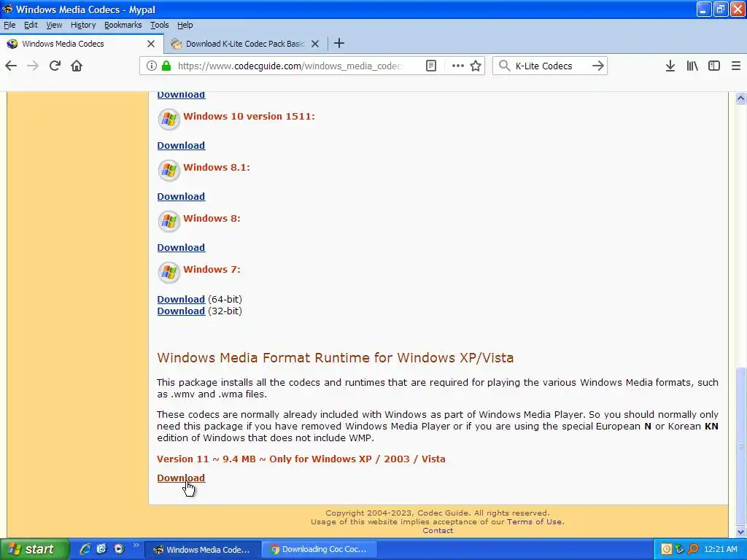Close the Download K-Lite Codec Pack tab
Image resolution: width=747 pixels, height=560 pixels.
315,44
